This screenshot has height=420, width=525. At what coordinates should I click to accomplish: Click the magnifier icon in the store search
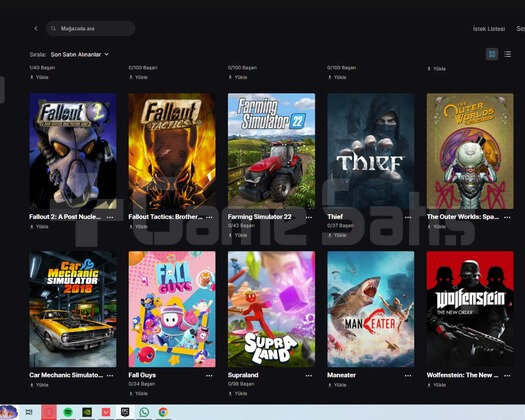pyautogui.click(x=53, y=28)
